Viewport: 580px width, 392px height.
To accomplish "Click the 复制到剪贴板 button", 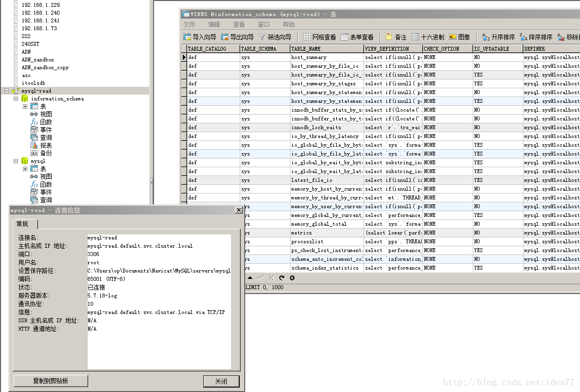I will click(51, 381).
